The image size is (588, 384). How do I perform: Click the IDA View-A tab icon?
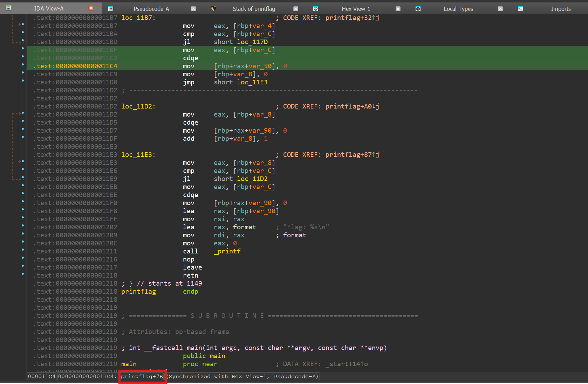tap(8, 8)
